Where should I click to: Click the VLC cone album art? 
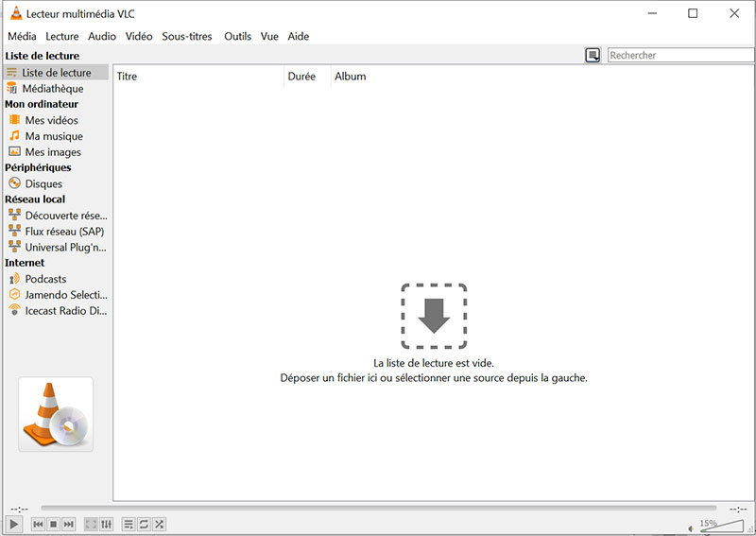point(56,414)
